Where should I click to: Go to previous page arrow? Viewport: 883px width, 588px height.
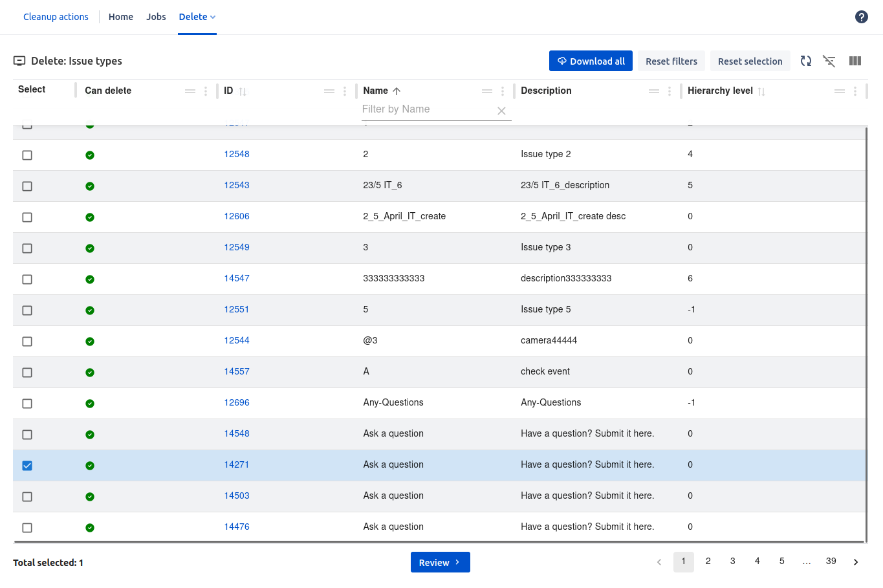(x=659, y=562)
